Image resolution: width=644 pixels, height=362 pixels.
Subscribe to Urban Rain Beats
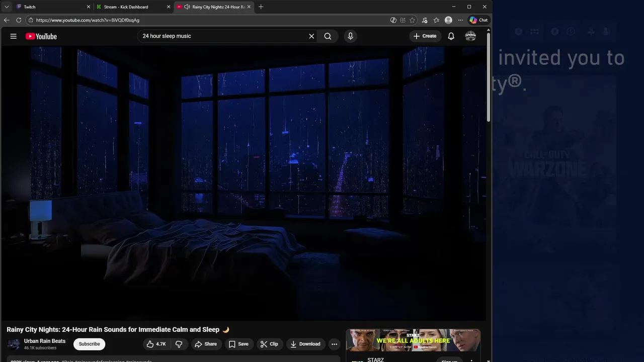[x=89, y=344]
